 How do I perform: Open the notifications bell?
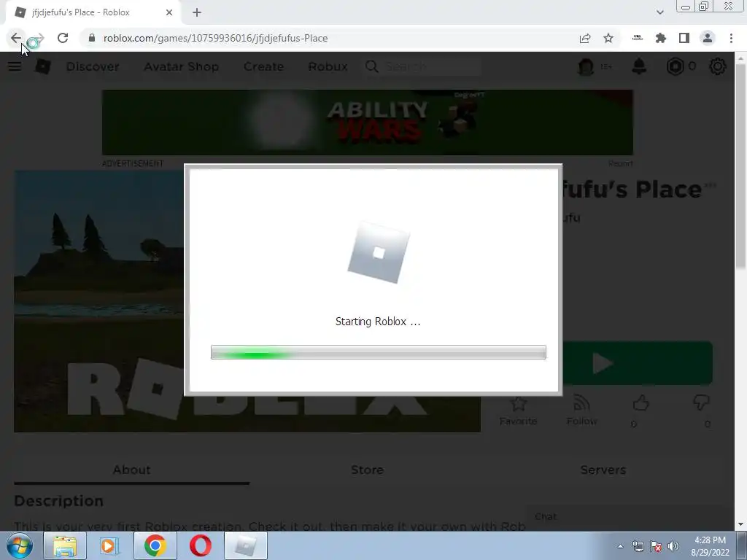point(639,66)
